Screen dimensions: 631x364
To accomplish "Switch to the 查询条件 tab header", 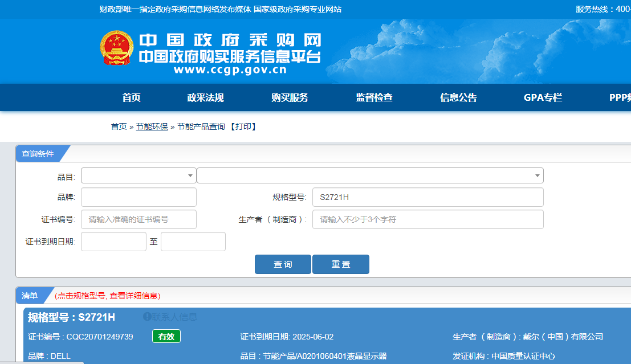I will coord(38,154).
